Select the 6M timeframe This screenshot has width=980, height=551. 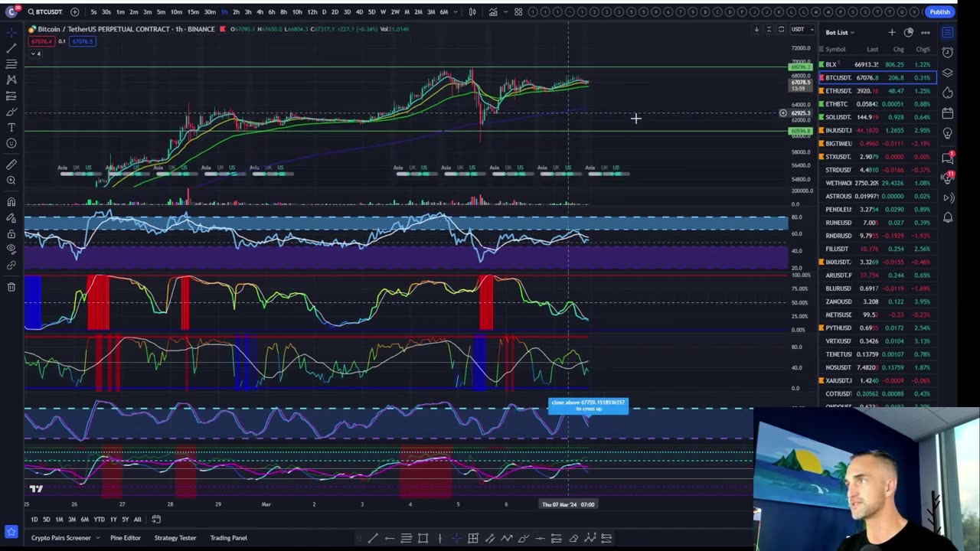tap(443, 11)
